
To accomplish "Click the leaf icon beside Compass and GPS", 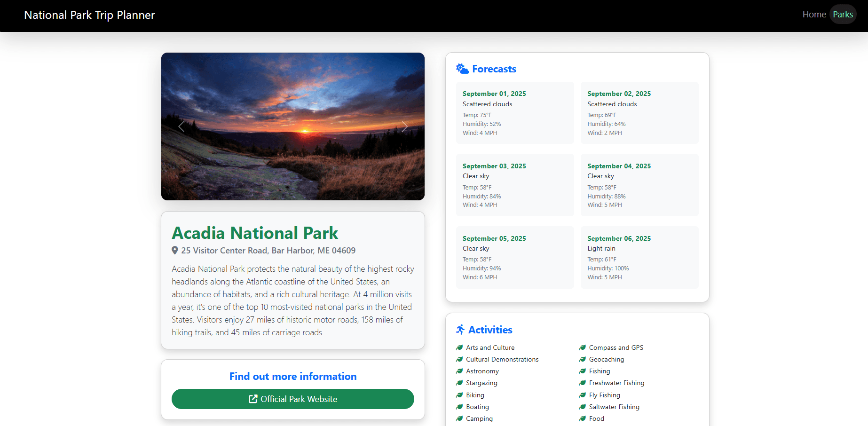I will (582, 347).
